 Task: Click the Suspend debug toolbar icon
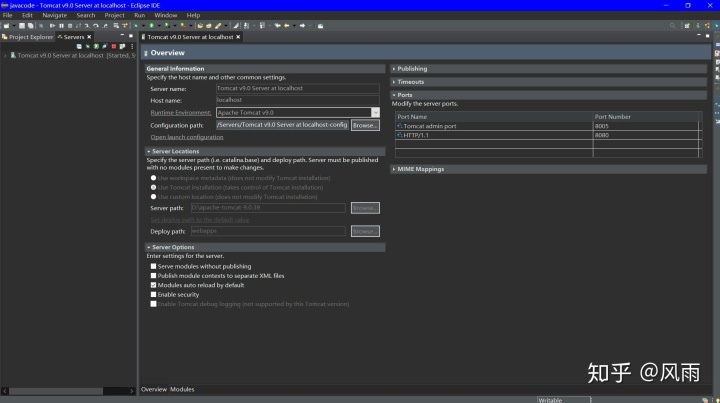(61, 26)
